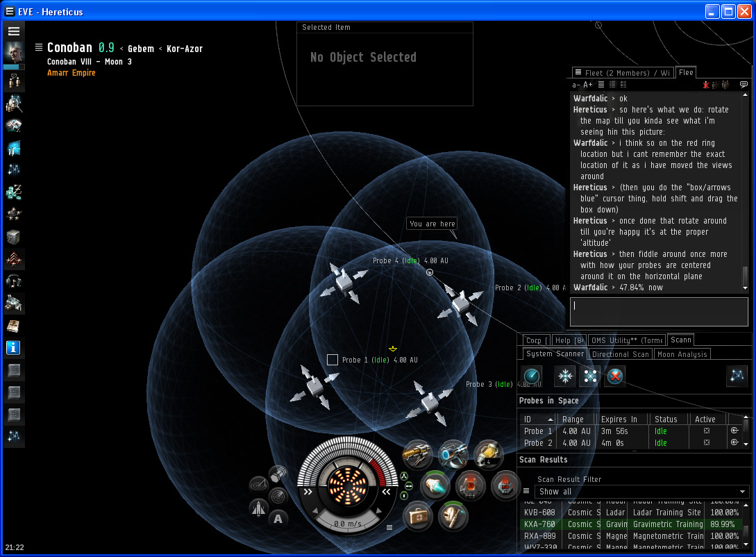Decrease chat font size with a- button
This screenshot has height=557, width=756.
tap(576, 85)
